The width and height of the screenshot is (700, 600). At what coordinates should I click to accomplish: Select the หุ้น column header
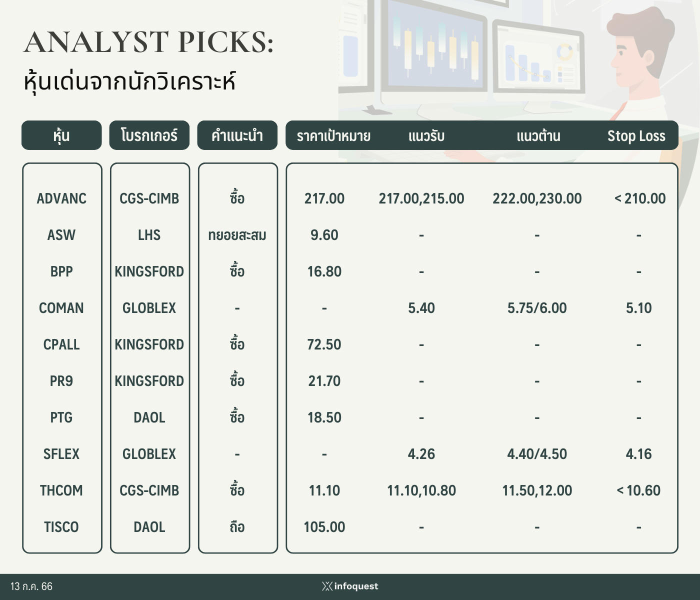point(61,135)
